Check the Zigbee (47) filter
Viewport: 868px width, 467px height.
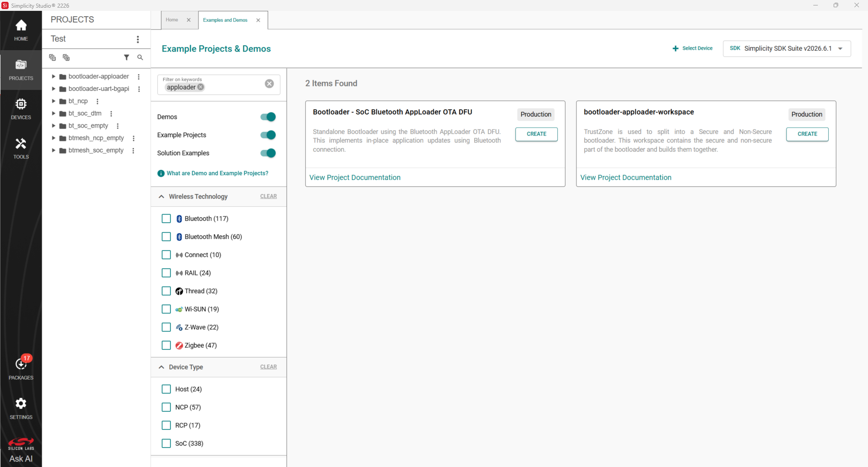click(166, 345)
